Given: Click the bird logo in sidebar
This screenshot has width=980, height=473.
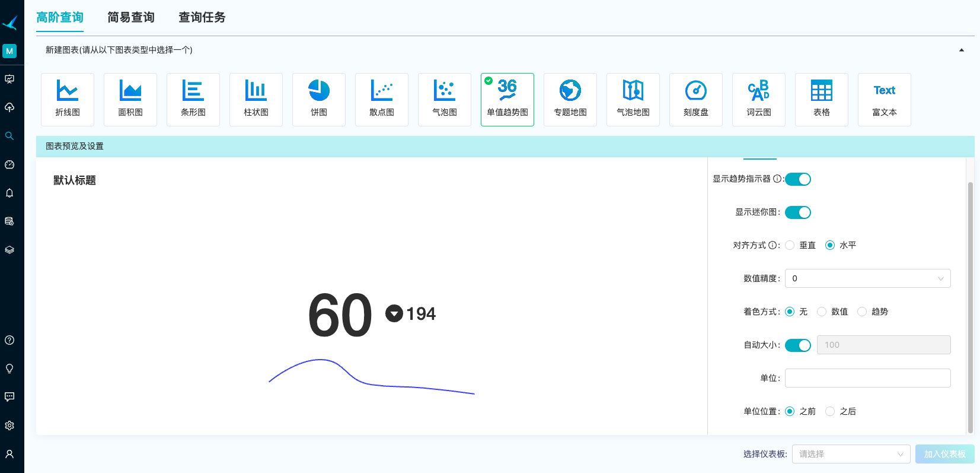Looking at the screenshot, I should (x=10, y=23).
